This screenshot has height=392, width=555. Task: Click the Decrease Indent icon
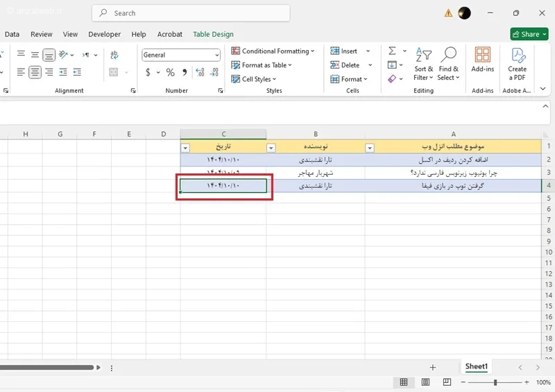[x=63, y=72]
